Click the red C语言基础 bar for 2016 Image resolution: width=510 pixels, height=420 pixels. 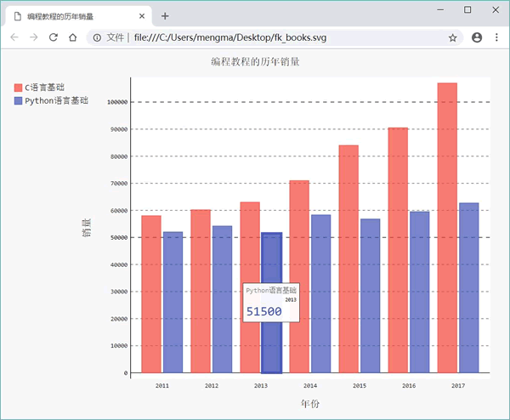click(398, 250)
